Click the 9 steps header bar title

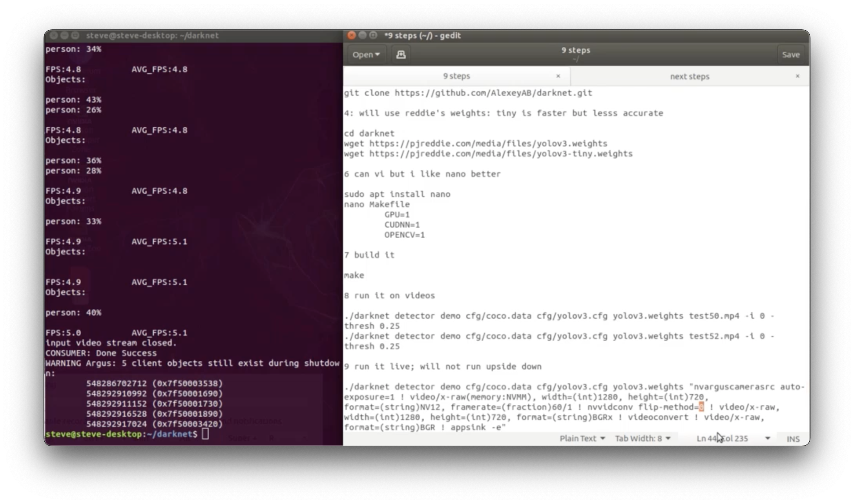(575, 50)
